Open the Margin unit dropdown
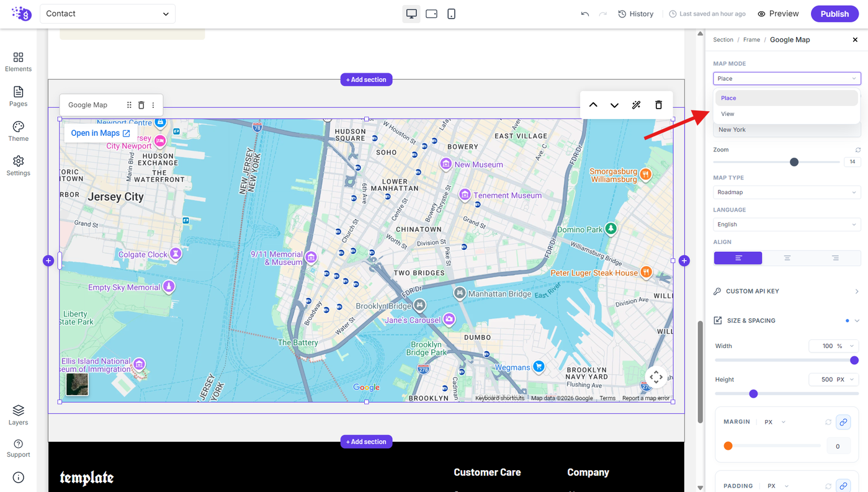This screenshot has width=868, height=492. pos(775,422)
